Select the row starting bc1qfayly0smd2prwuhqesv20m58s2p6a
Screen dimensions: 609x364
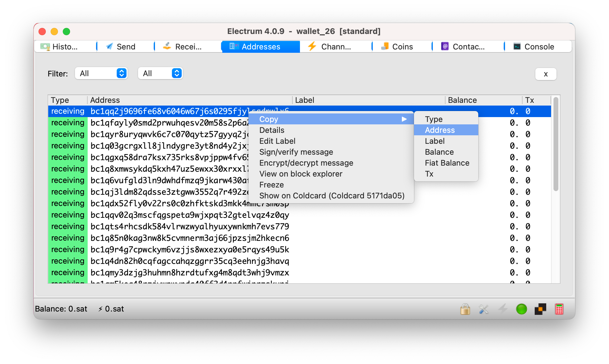pyautogui.click(x=169, y=123)
